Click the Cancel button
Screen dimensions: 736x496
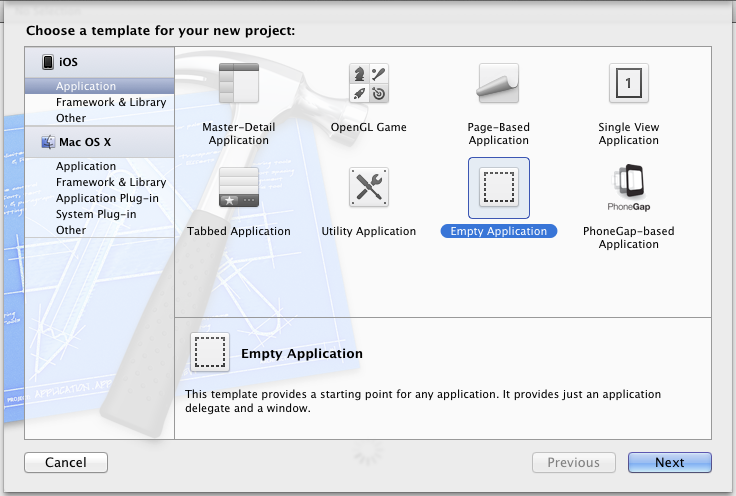pos(66,462)
